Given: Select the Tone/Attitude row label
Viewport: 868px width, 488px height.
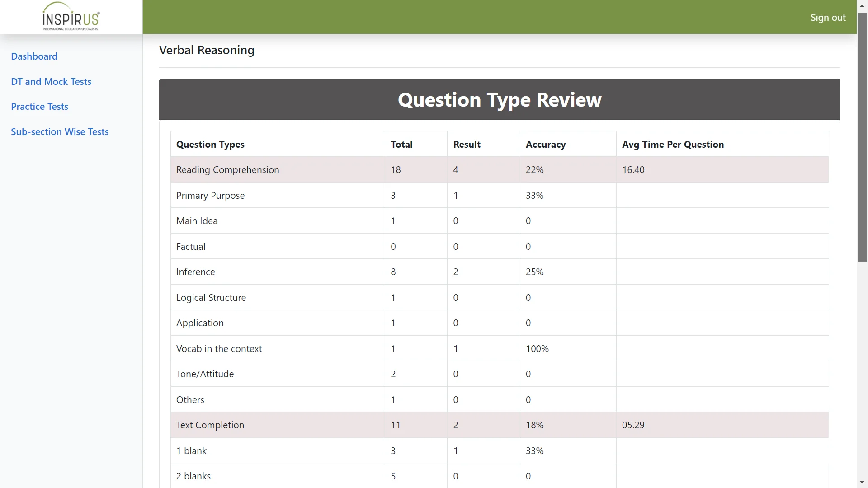Looking at the screenshot, I should point(205,374).
